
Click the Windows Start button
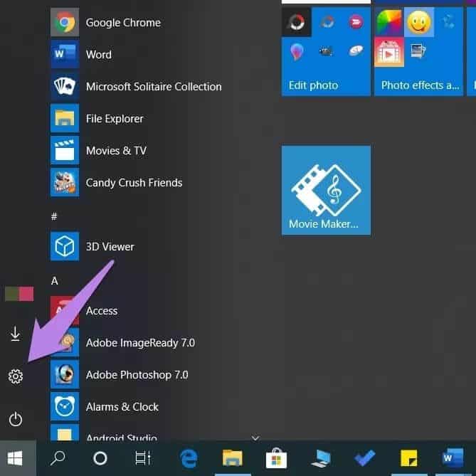16,458
